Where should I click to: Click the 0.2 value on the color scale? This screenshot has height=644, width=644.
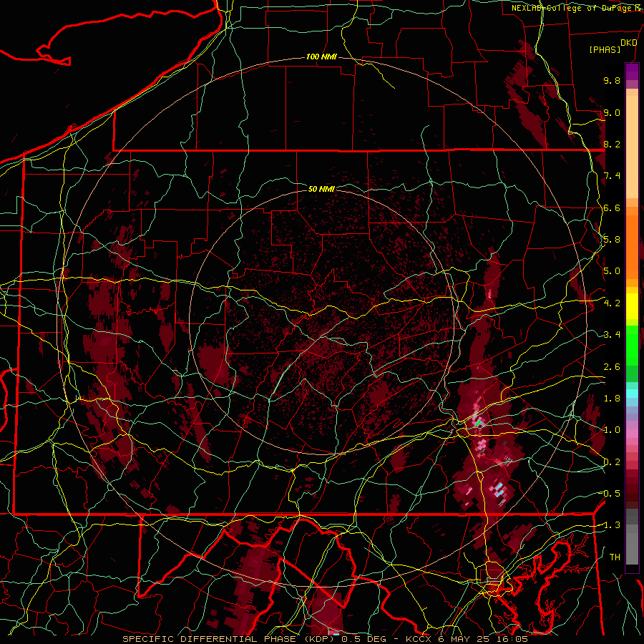point(612,462)
